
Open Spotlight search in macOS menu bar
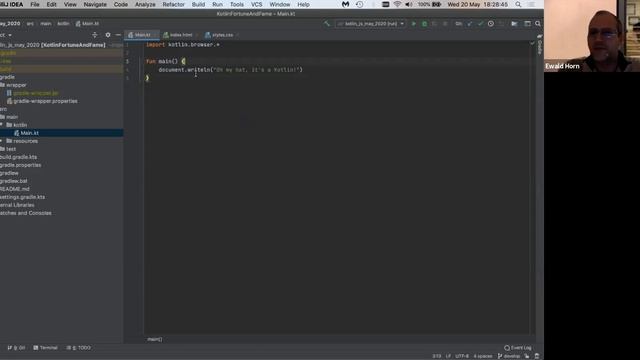[518, 4]
